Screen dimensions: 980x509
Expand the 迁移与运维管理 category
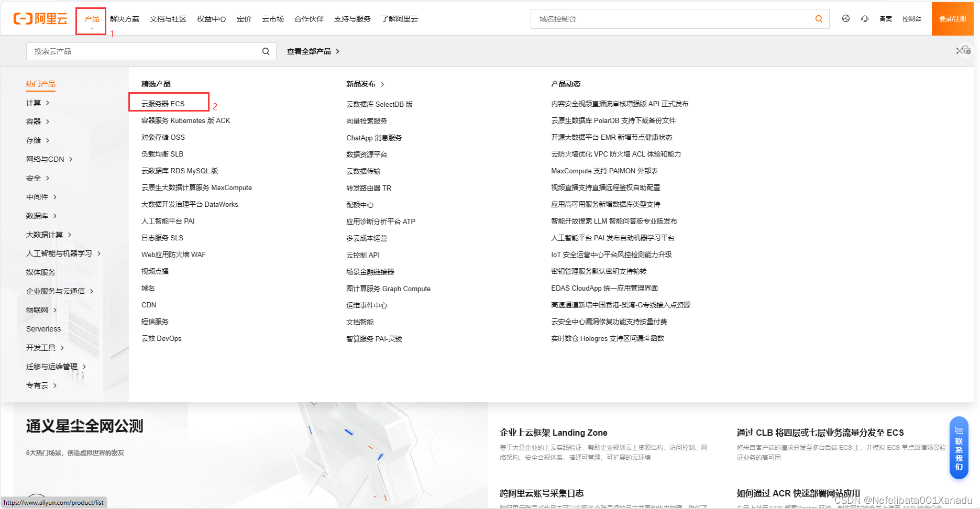click(56, 367)
